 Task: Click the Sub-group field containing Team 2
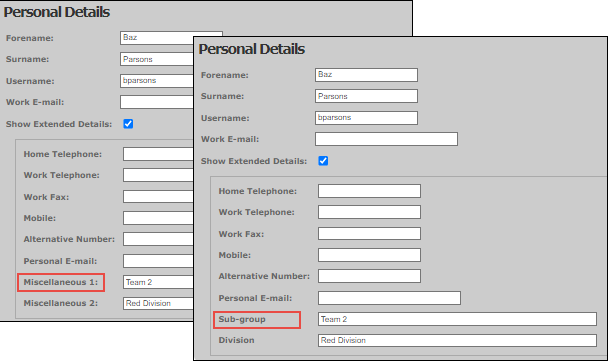[x=457, y=319]
